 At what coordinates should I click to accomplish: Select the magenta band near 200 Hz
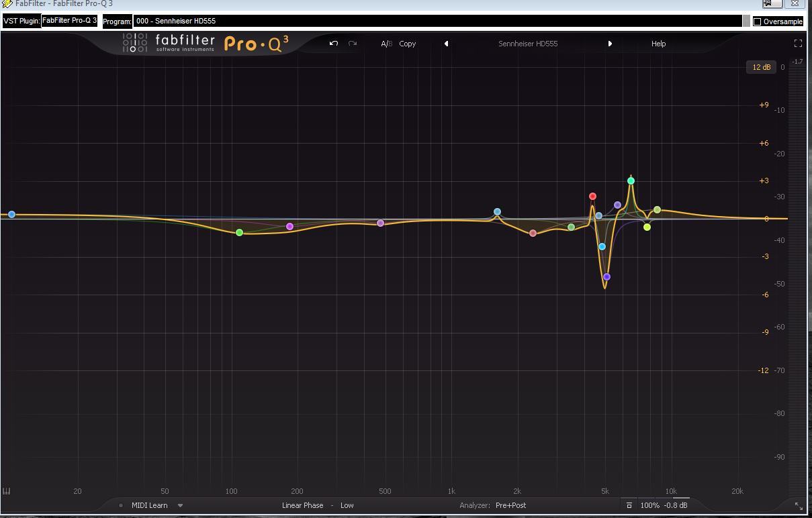click(x=289, y=226)
